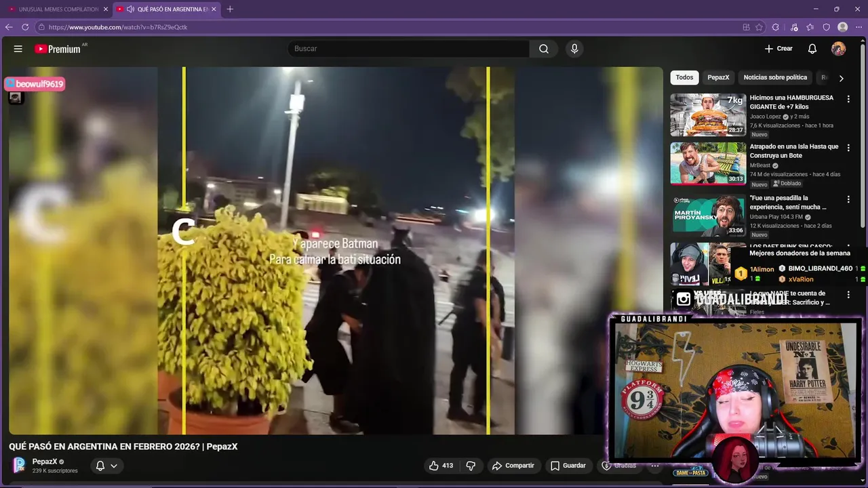Open 'Fue una pesadilla la experiencia' title
The width and height of the screenshot is (868, 488).
[788, 203]
